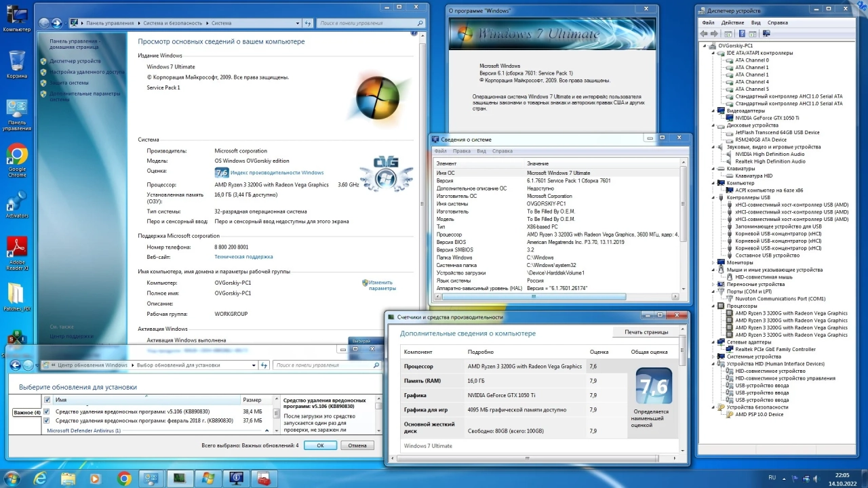Click the search field in the Система window
The image size is (868, 488).
pyautogui.click(x=371, y=23)
